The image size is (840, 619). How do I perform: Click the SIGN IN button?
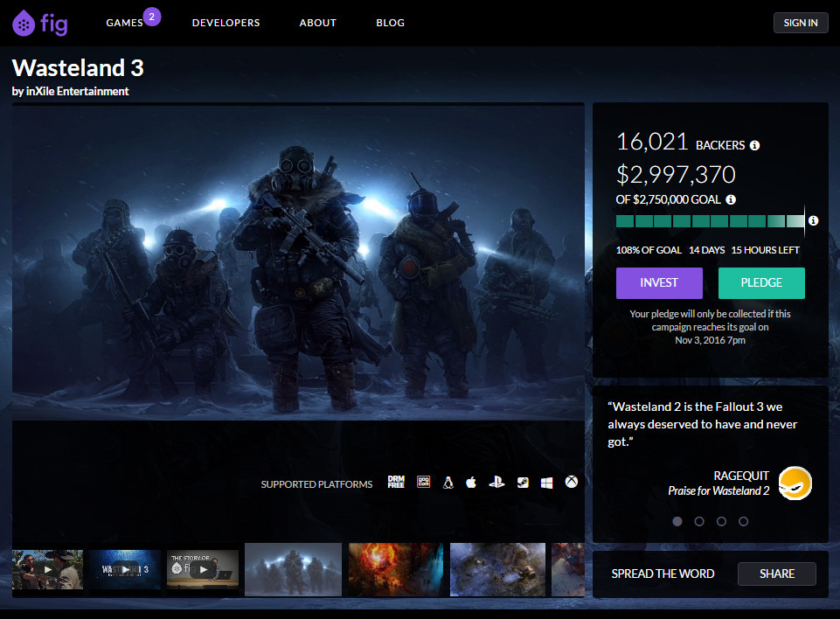(x=801, y=23)
